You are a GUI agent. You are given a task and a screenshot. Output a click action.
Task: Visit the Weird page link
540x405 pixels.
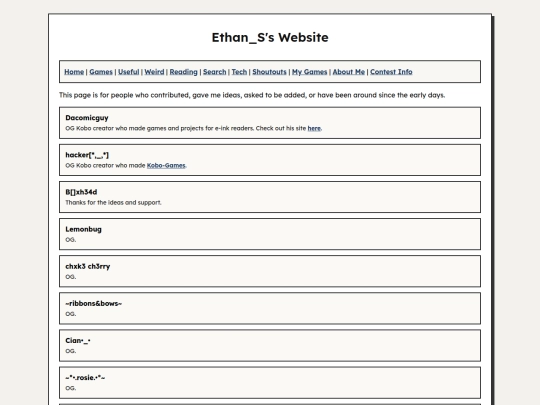click(154, 72)
